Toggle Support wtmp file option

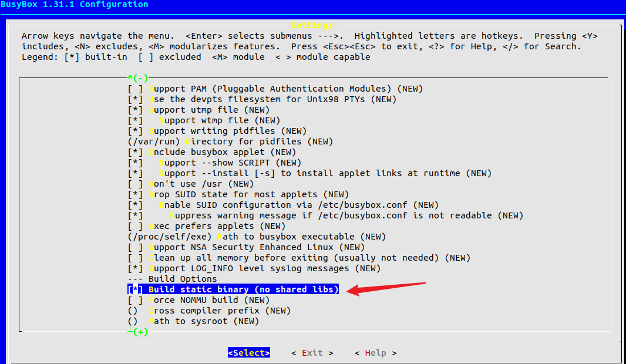pyautogui.click(x=204, y=120)
